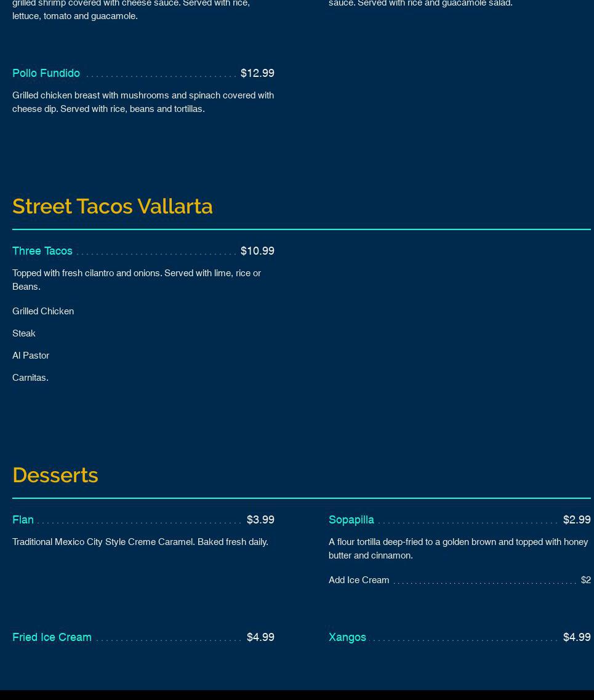594x700 pixels.
Task: Click the $2 Add Ice Cream price
Action: (585, 580)
